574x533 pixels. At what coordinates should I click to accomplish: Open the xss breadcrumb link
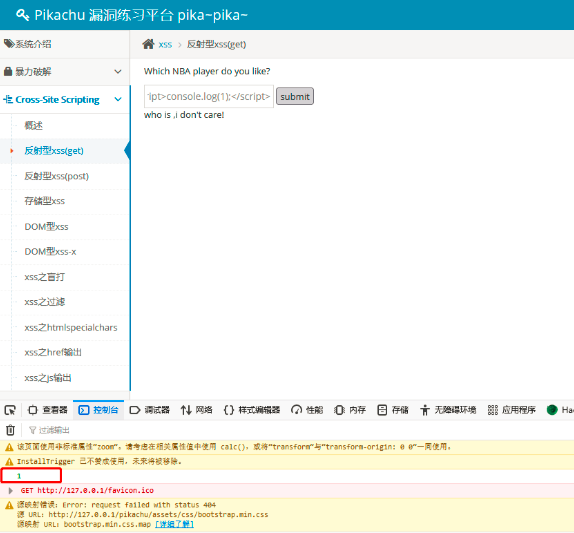[165, 44]
